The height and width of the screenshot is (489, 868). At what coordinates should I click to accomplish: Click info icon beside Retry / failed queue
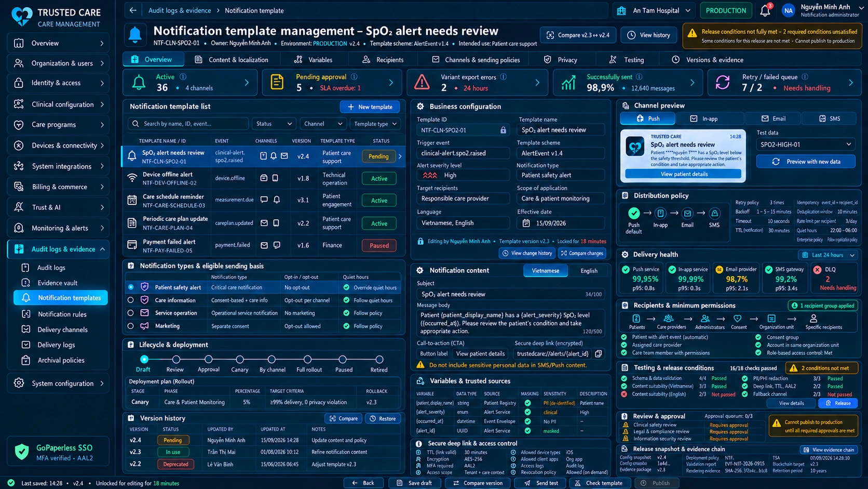tap(805, 76)
